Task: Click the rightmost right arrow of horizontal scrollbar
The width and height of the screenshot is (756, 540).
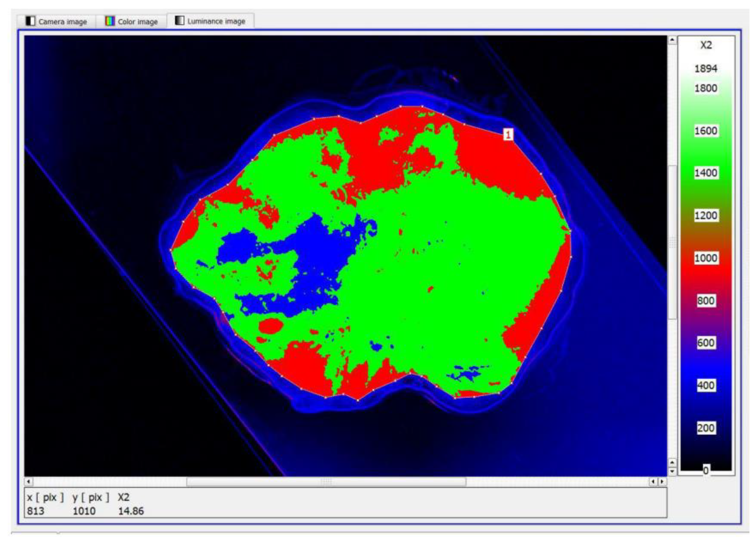Action: 662,481
